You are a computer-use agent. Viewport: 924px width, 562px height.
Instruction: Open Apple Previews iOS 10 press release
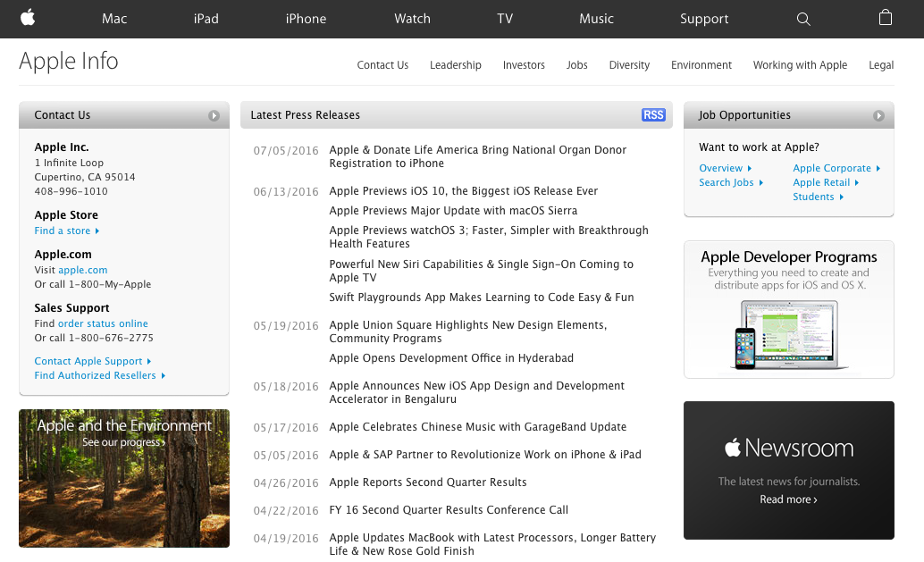(x=463, y=191)
